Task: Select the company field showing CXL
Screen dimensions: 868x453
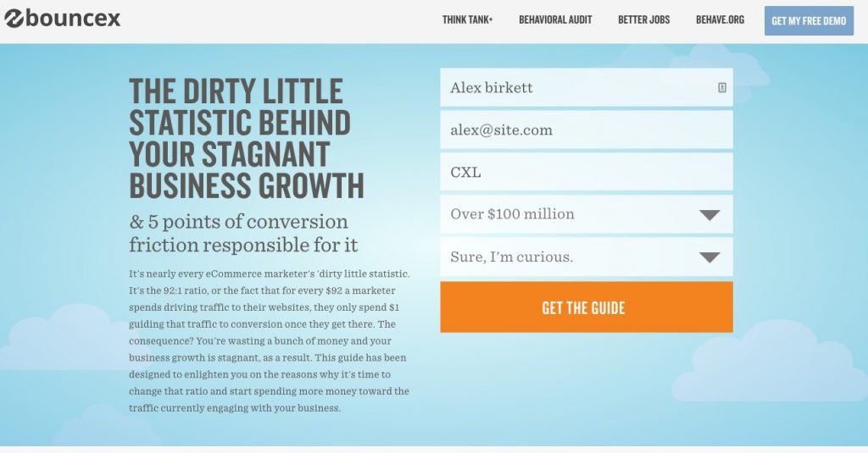Action: [x=587, y=172]
